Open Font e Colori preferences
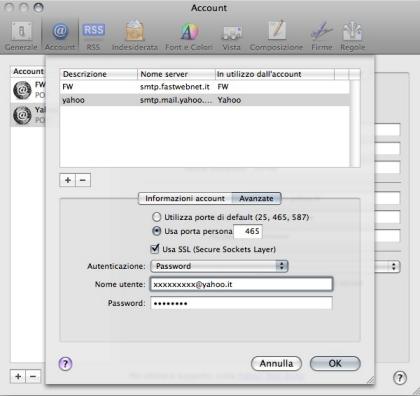 189,36
